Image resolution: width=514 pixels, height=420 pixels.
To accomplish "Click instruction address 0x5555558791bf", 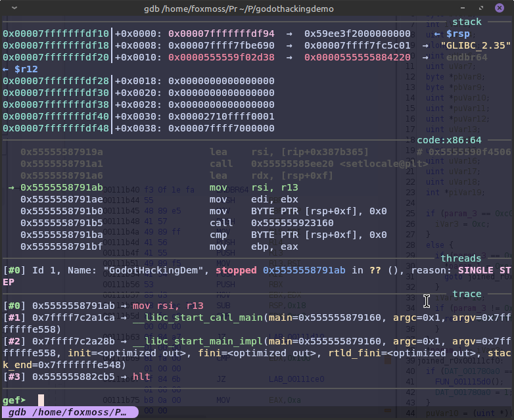I will pyautogui.click(x=62, y=246).
